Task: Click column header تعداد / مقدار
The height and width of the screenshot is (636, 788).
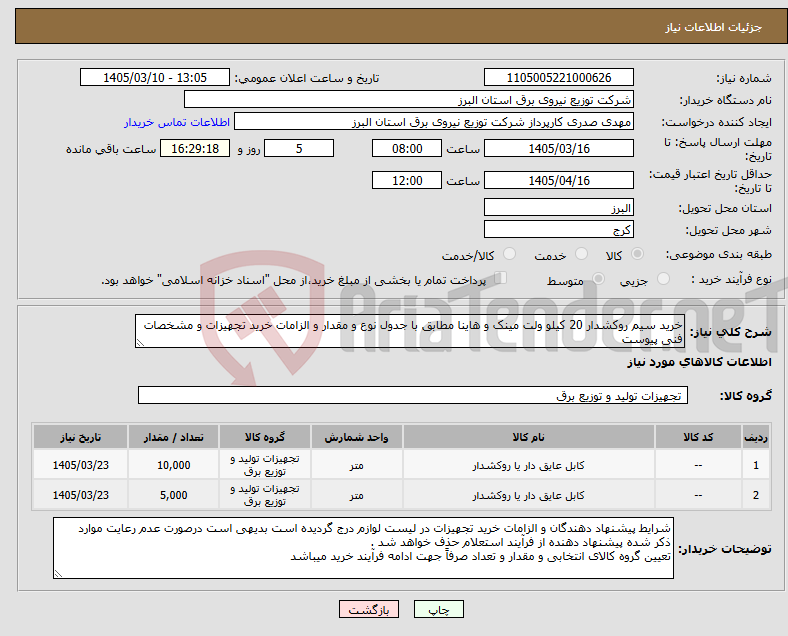Action: click(173, 437)
